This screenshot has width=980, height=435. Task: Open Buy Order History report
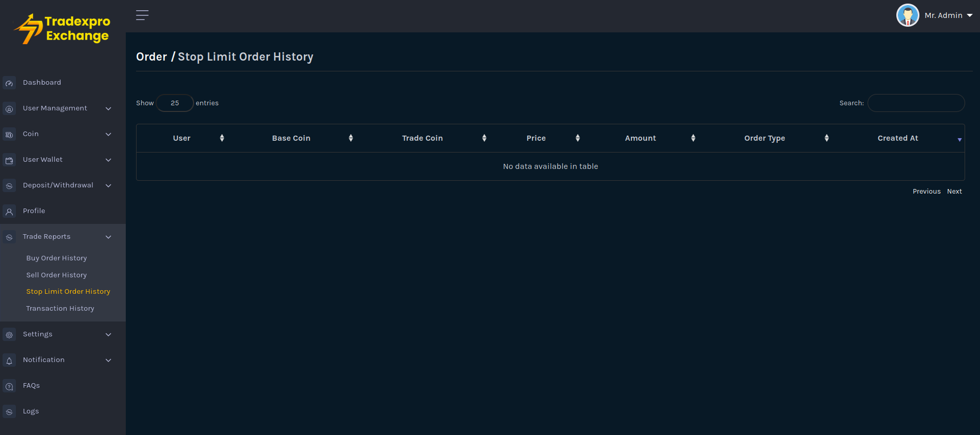tap(56, 258)
